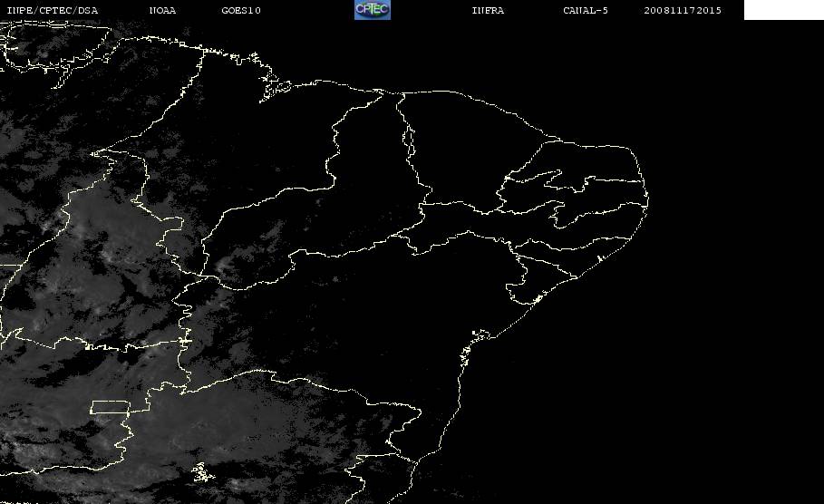824x504 pixels.
Task: Click the INFRA header text
Action: point(488,10)
